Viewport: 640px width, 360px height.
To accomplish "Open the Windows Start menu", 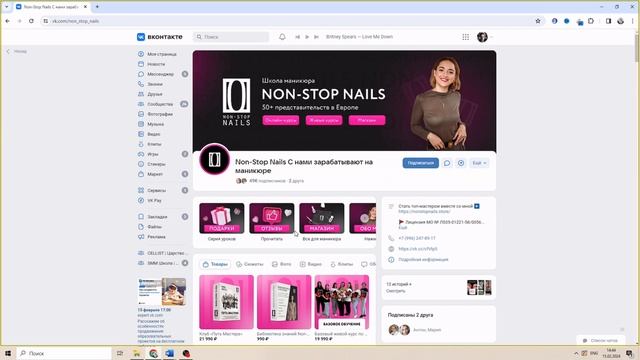I will click(8, 353).
